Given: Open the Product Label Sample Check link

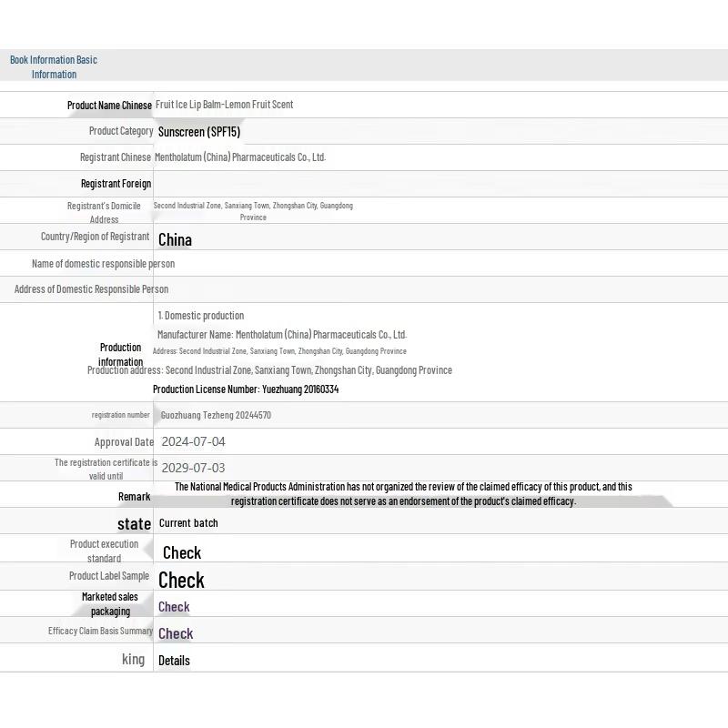Looking at the screenshot, I should (x=181, y=580).
